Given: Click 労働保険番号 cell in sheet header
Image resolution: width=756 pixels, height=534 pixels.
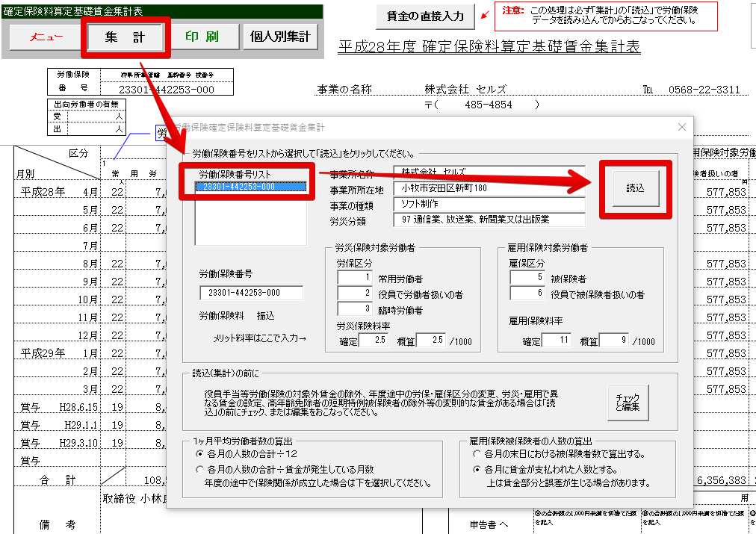Looking at the screenshot, I should tap(167, 89).
